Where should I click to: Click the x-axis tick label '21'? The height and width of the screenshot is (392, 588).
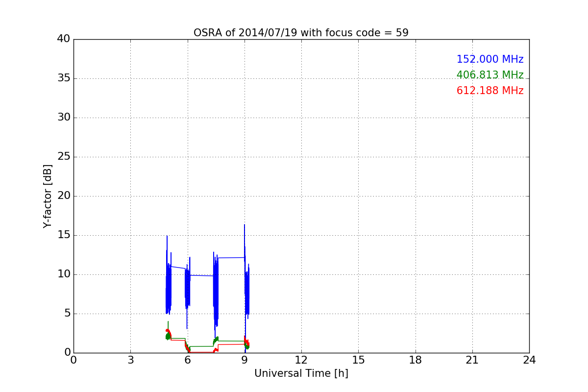pyautogui.click(x=472, y=360)
